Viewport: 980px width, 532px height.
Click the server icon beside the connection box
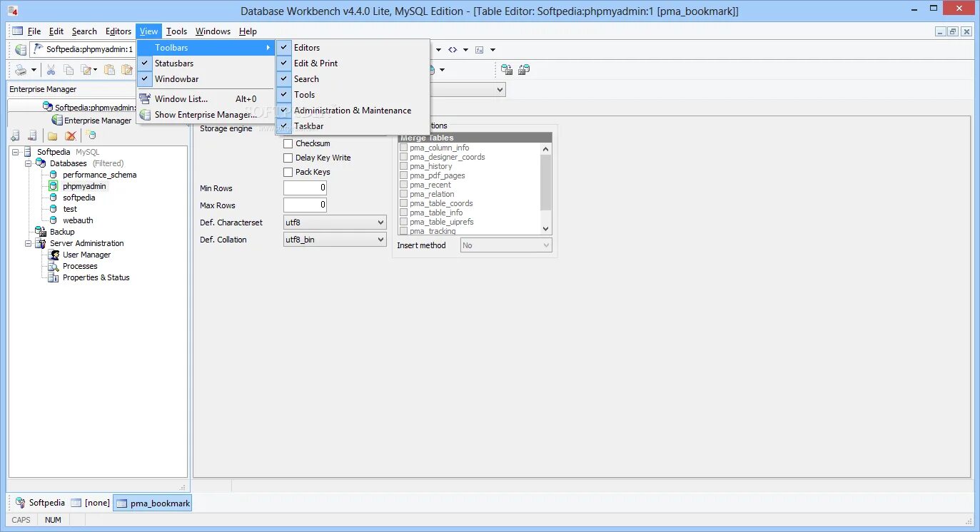click(x=21, y=49)
